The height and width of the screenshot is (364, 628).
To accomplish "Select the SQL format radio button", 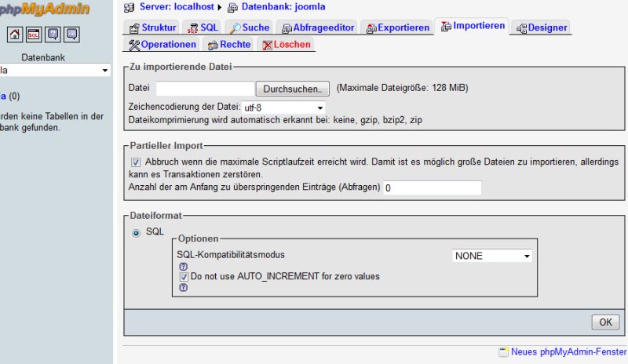I will pyautogui.click(x=136, y=232).
